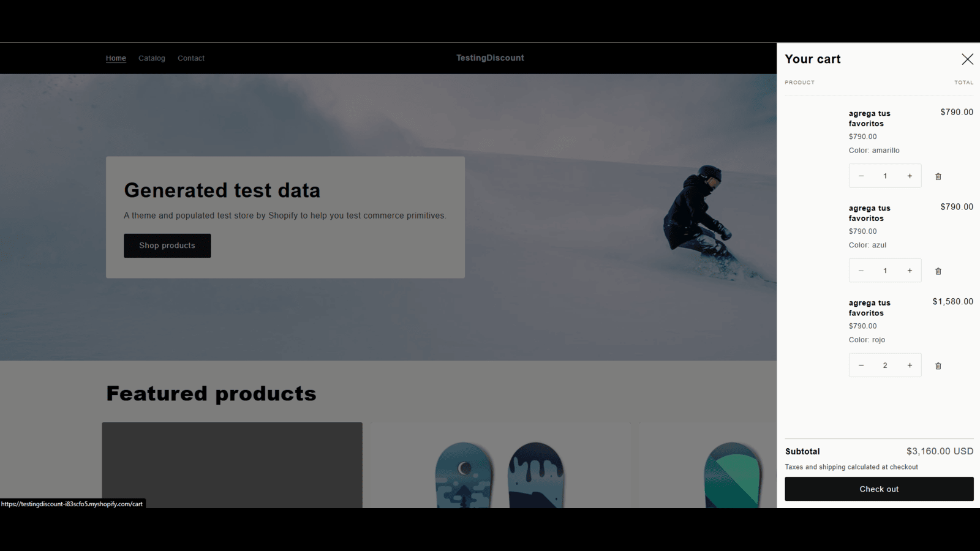The width and height of the screenshot is (980, 551).
Task: Decrease quantity of the rojo item
Action: point(861,365)
